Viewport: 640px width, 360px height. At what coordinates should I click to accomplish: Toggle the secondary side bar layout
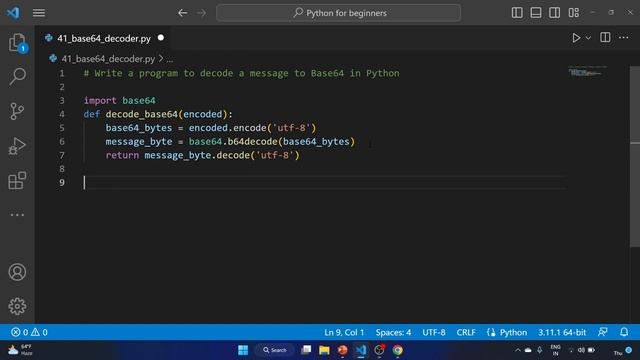click(554, 13)
